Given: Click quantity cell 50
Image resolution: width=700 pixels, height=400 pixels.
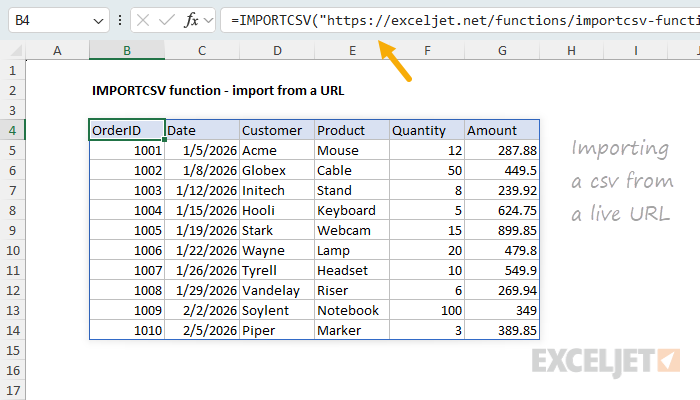Looking at the screenshot, I should coord(427,171).
